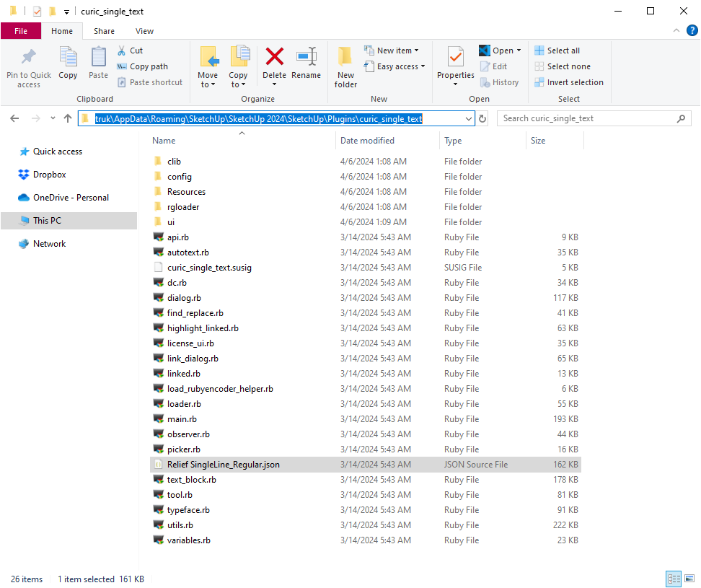
Task: Open Help with question mark icon
Action: pyautogui.click(x=692, y=30)
